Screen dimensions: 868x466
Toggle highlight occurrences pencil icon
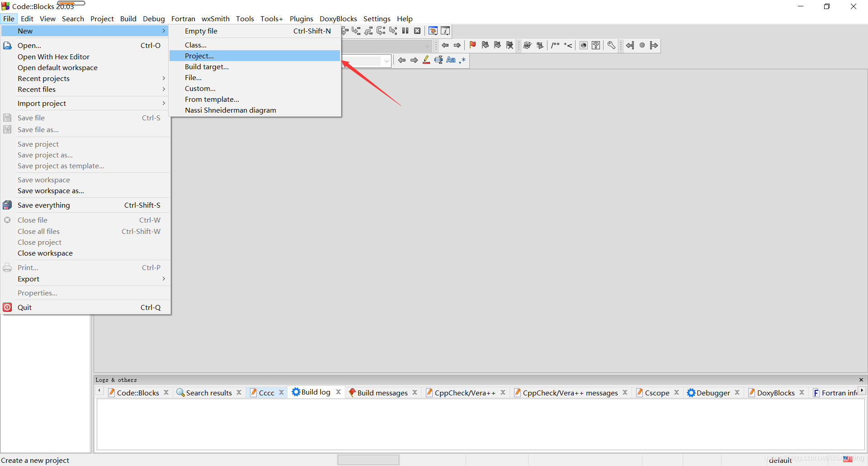pyautogui.click(x=426, y=60)
